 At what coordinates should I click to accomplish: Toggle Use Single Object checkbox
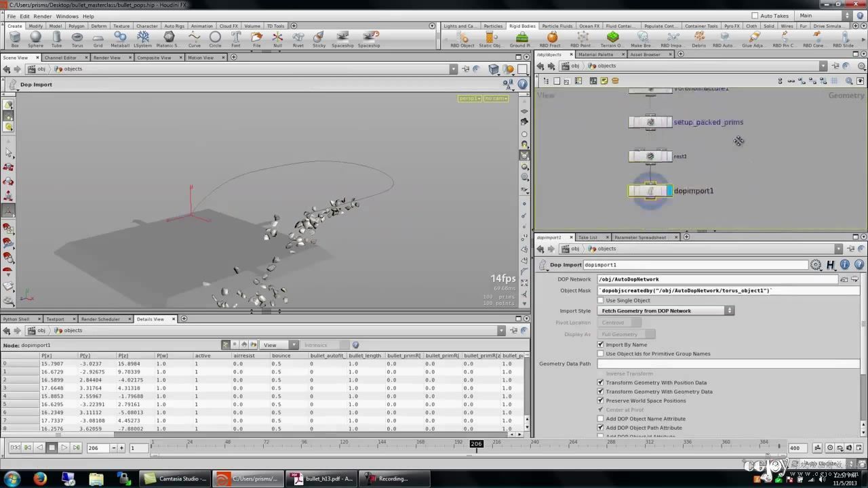click(601, 300)
